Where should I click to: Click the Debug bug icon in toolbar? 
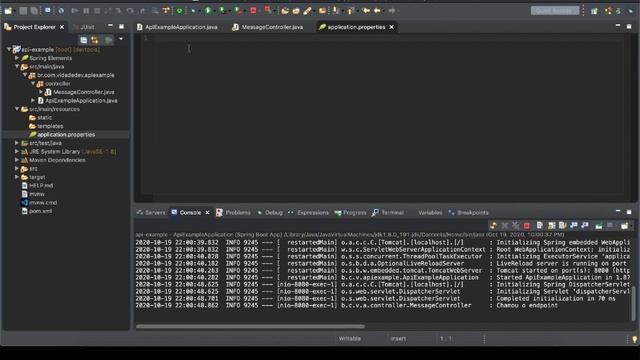[x=193, y=11]
